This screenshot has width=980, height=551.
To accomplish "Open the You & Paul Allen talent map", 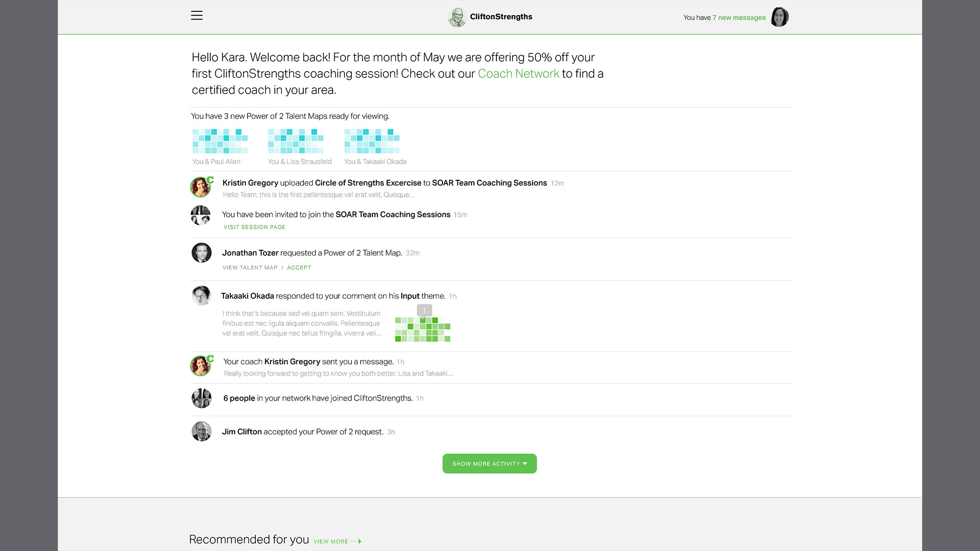I will [x=220, y=141].
